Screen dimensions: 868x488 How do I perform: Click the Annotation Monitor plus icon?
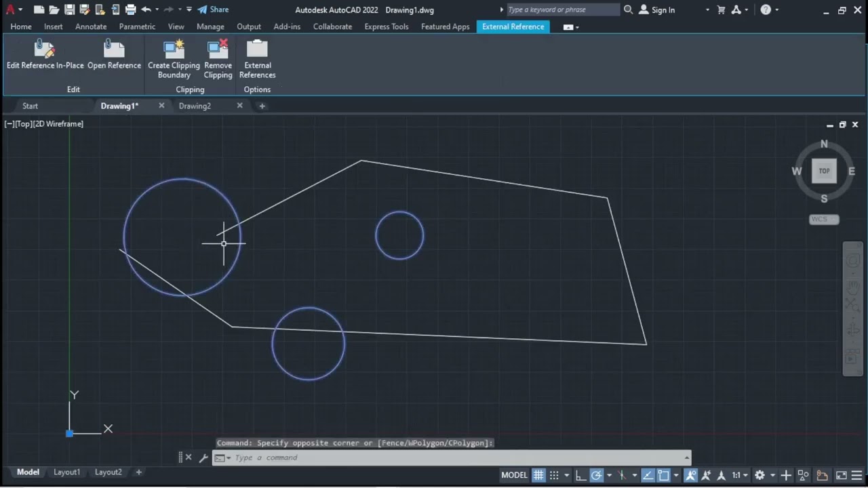click(786, 475)
